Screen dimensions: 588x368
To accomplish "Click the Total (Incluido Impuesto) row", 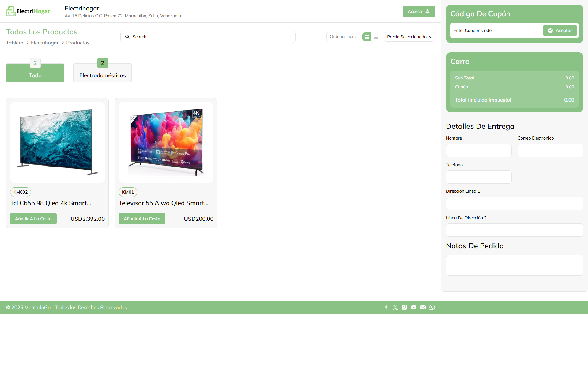I will [x=514, y=100].
